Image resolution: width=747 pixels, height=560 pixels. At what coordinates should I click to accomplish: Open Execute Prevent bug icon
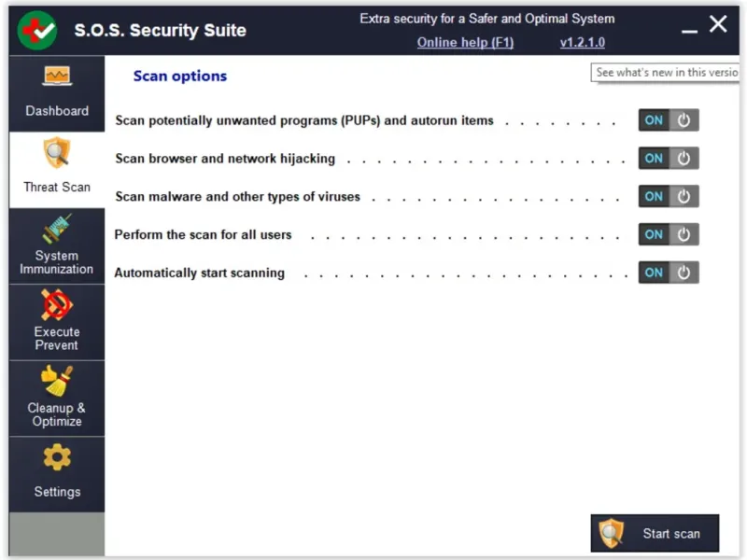point(57,304)
